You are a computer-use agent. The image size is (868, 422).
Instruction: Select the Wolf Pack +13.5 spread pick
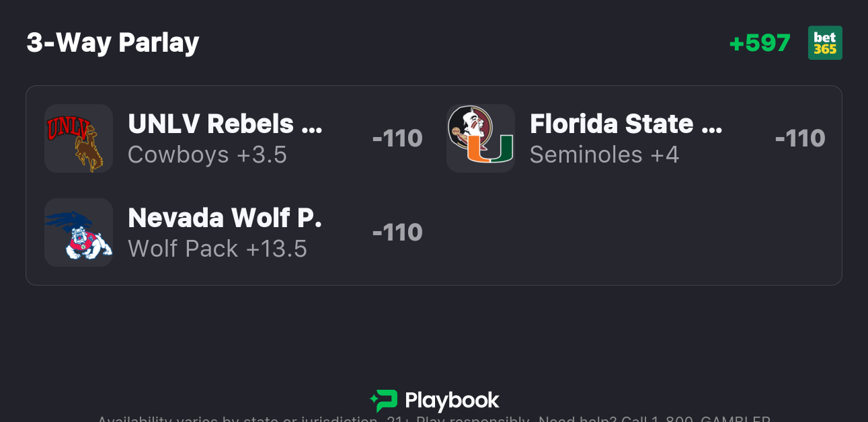tap(217, 249)
